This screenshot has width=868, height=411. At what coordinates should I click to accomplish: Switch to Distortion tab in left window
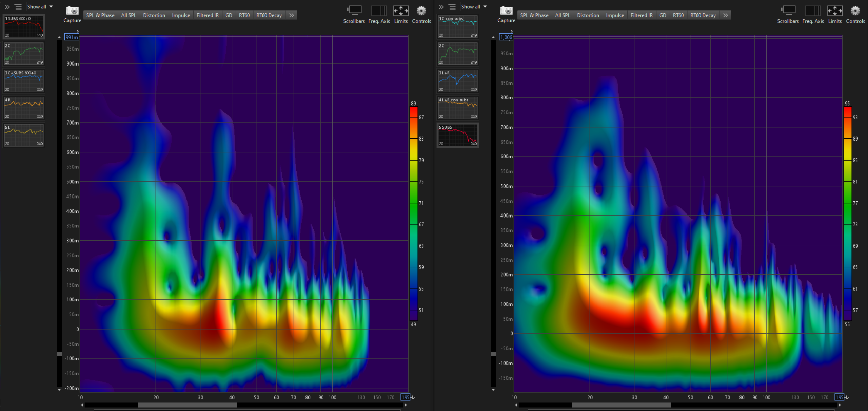tap(154, 15)
